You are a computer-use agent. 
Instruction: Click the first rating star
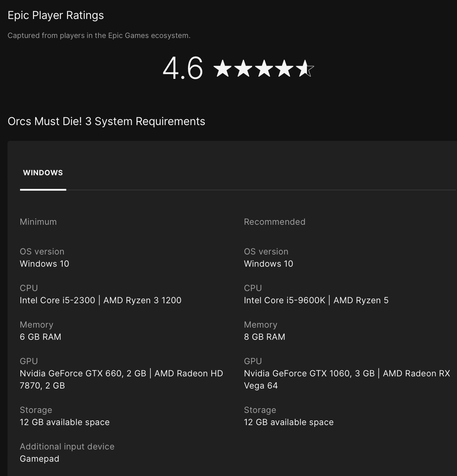[x=223, y=68]
